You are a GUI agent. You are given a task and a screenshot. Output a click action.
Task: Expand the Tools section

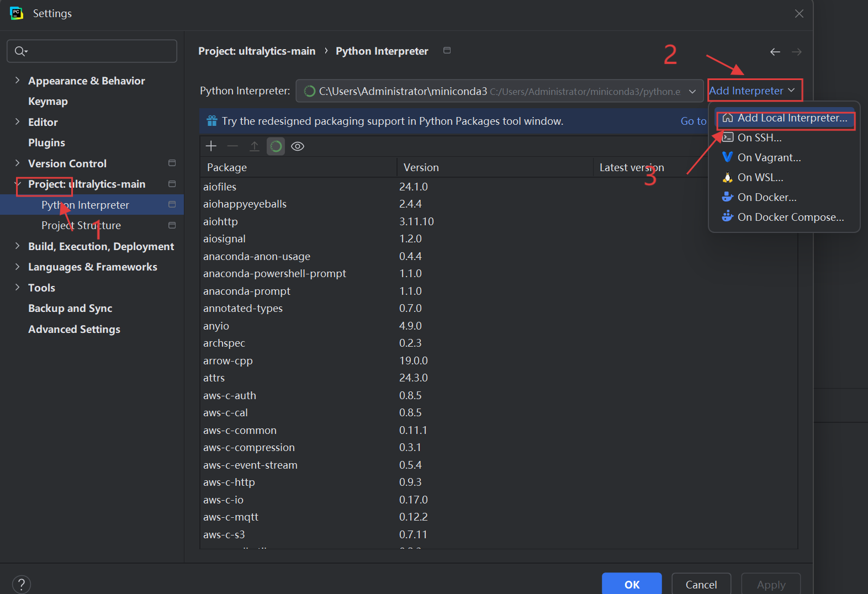(17, 288)
